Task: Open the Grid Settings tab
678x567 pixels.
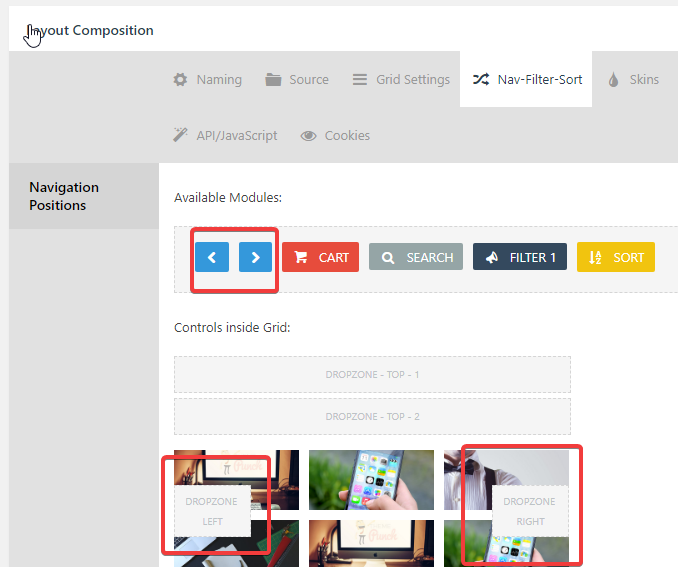Action: coord(401,80)
